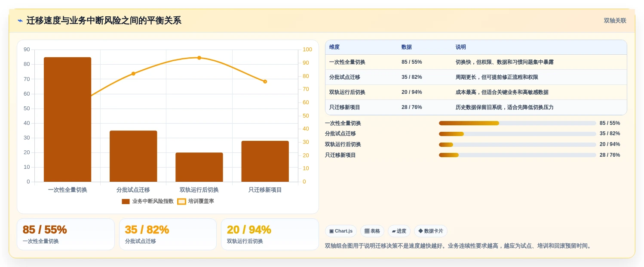Click the 双轴组合图 footnote text
Screen dimensions: 644x267
(459, 246)
